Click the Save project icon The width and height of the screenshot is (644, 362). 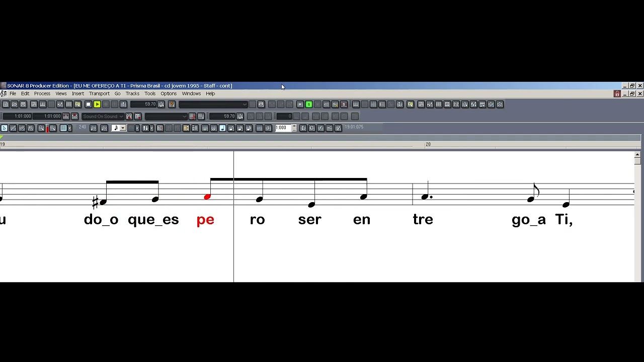23,104
